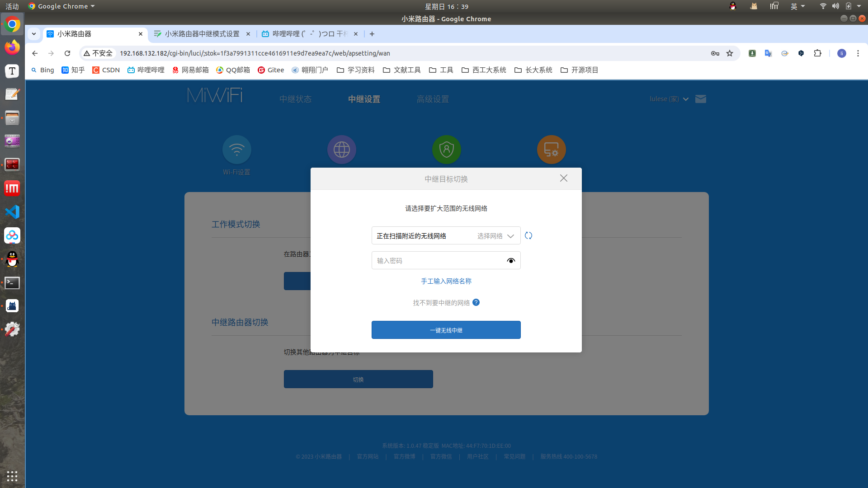Close the 中继目标切换 dialog
868x488 pixels.
(x=563, y=178)
